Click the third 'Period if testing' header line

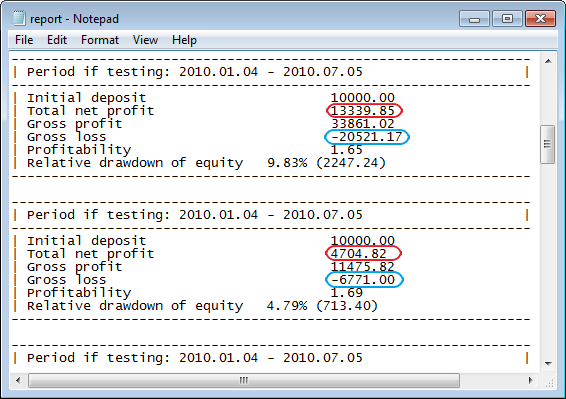[195, 357]
